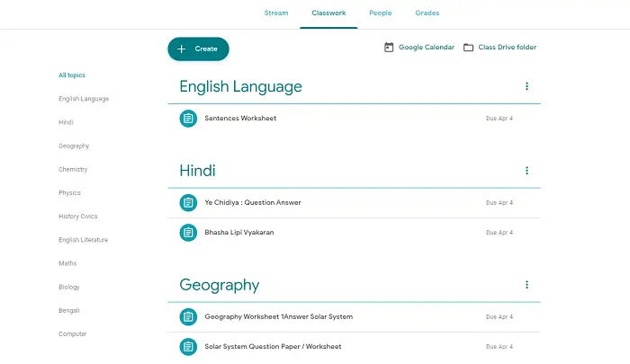The image size is (630, 364).
Task: Open the Class Drive folder link
Action: coord(507,47)
